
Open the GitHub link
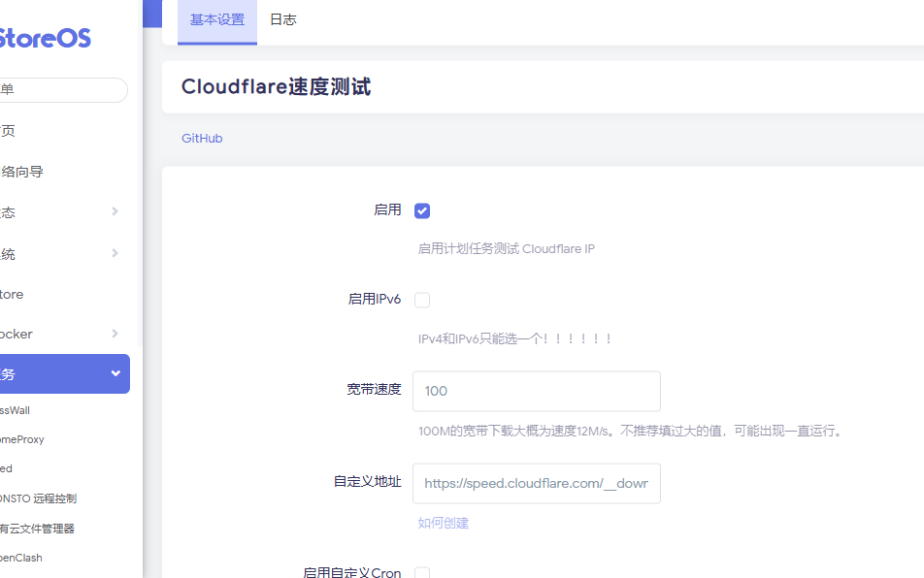202,139
